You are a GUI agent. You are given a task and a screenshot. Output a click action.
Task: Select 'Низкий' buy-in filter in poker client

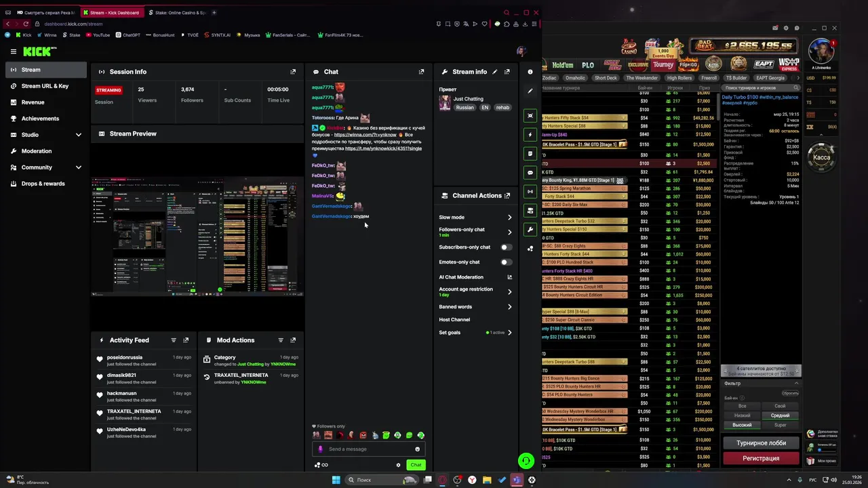pos(742,415)
